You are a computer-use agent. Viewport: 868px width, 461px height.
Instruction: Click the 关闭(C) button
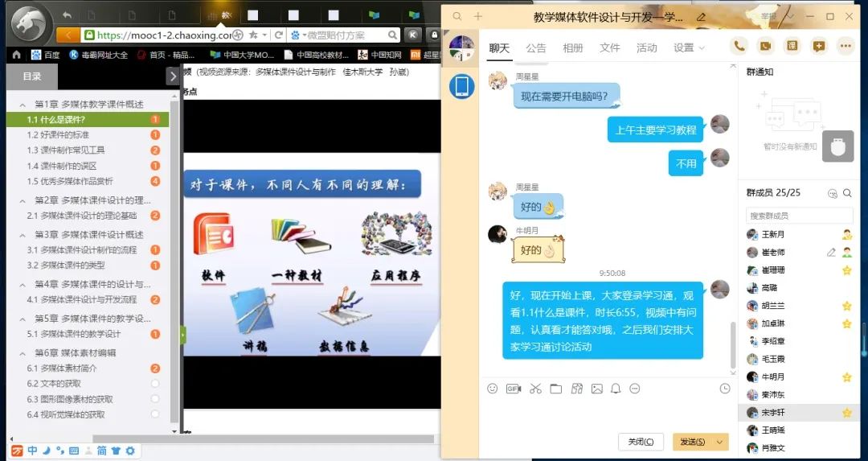tap(641, 442)
